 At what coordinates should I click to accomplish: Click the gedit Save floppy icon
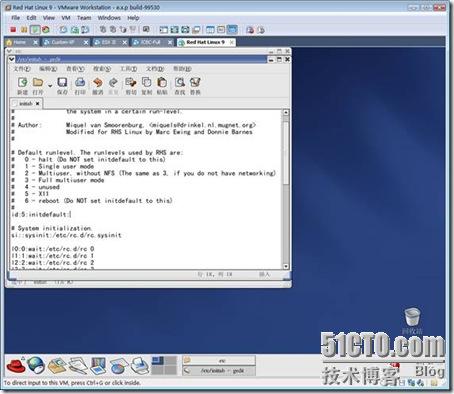62,82
